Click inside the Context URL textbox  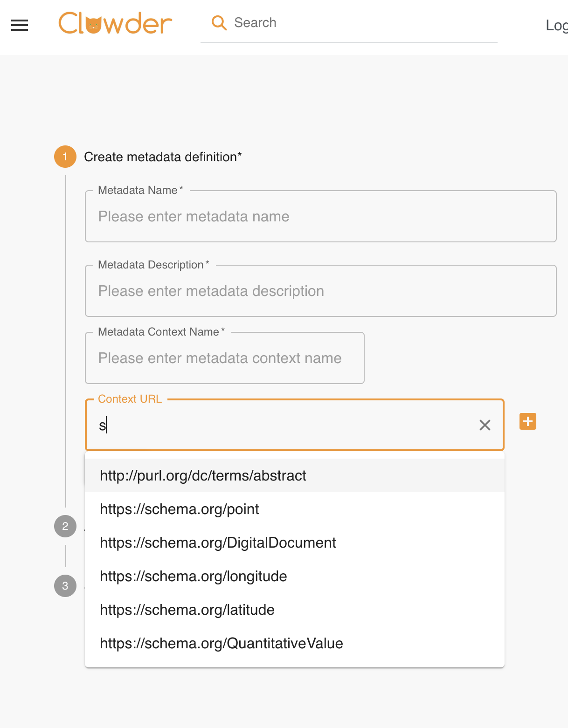click(x=284, y=425)
